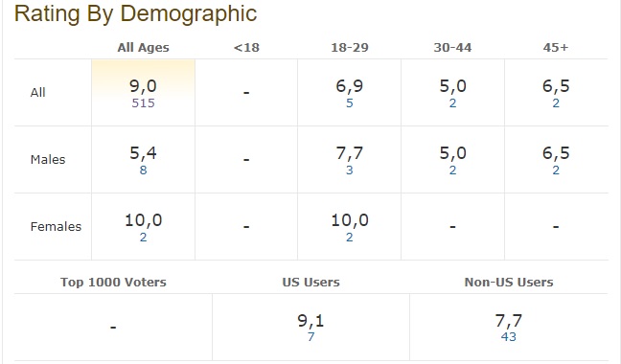Click Females All Ages 2 votes link
The image size is (621, 364).
click(x=143, y=238)
